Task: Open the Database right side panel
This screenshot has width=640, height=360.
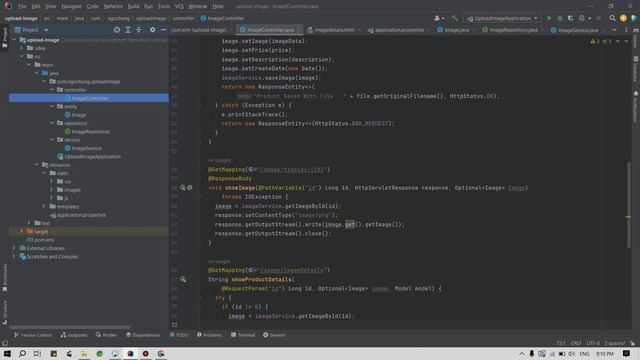Action: pos(636,69)
